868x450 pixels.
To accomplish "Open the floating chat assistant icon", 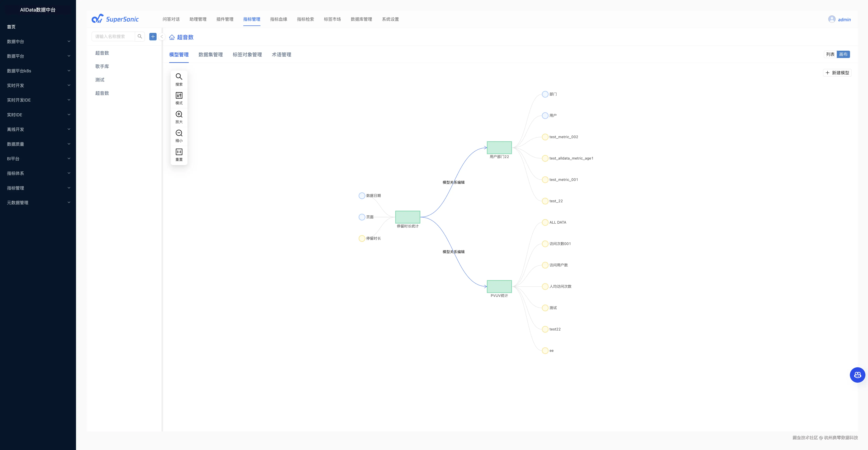I will click(x=857, y=375).
